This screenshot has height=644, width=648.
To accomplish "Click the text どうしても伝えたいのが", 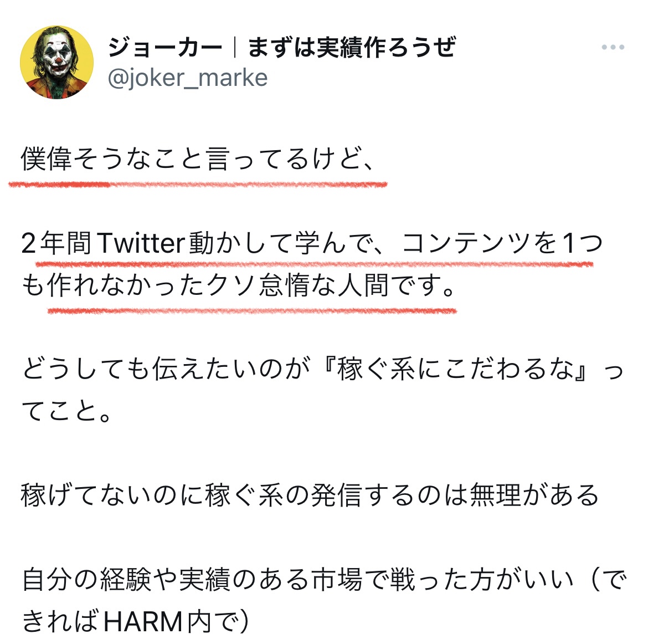I will tap(166, 369).
